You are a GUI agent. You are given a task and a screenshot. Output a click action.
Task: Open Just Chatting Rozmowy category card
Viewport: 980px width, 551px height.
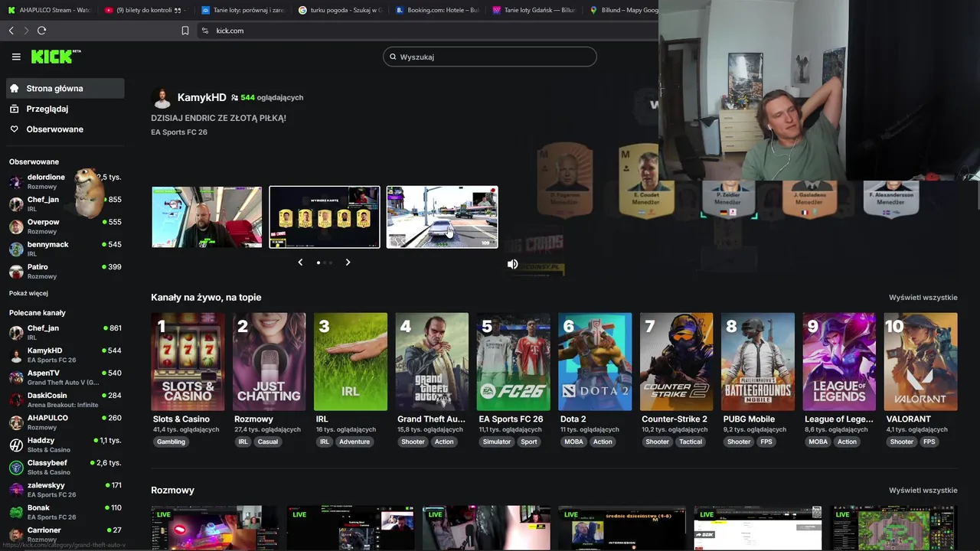click(x=269, y=362)
